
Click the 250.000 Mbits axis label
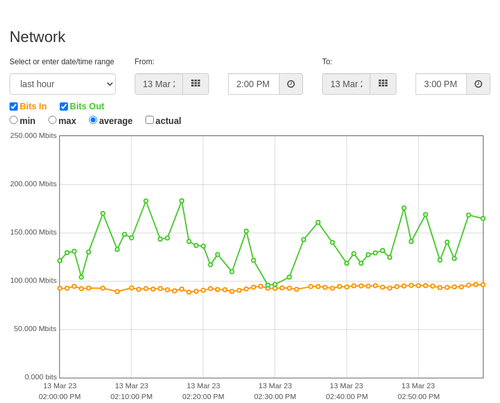click(33, 136)
